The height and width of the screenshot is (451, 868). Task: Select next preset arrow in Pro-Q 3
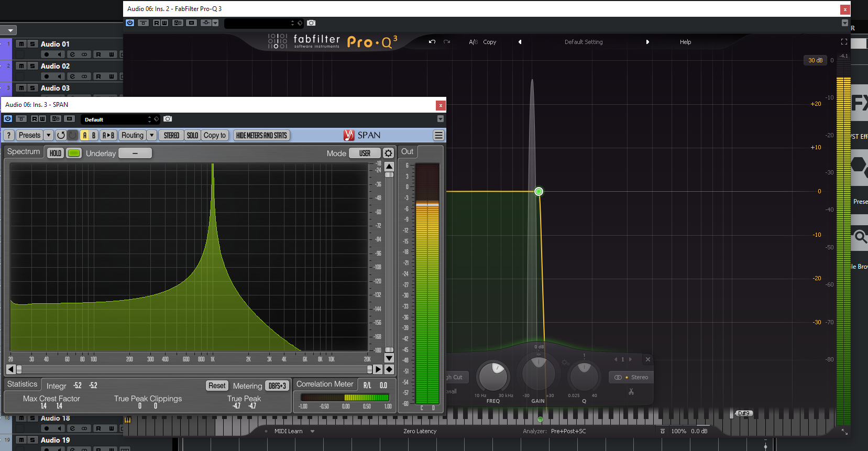647,42
